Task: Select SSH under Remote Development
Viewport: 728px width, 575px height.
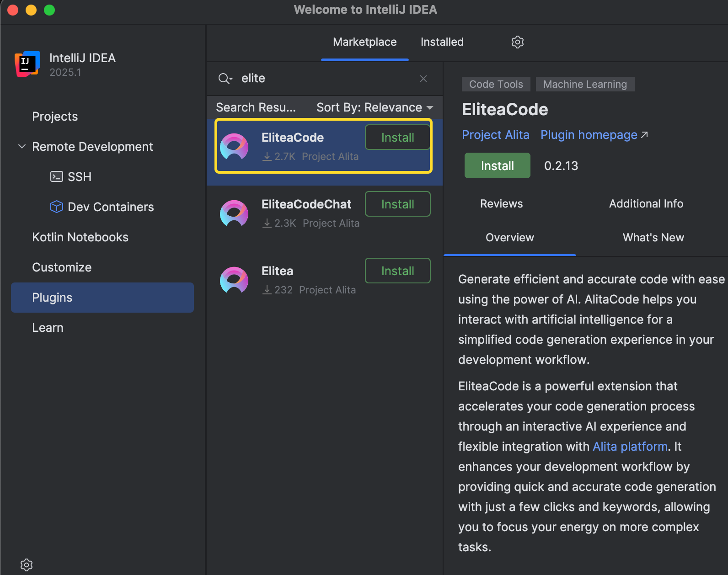Action: [80, 176]
